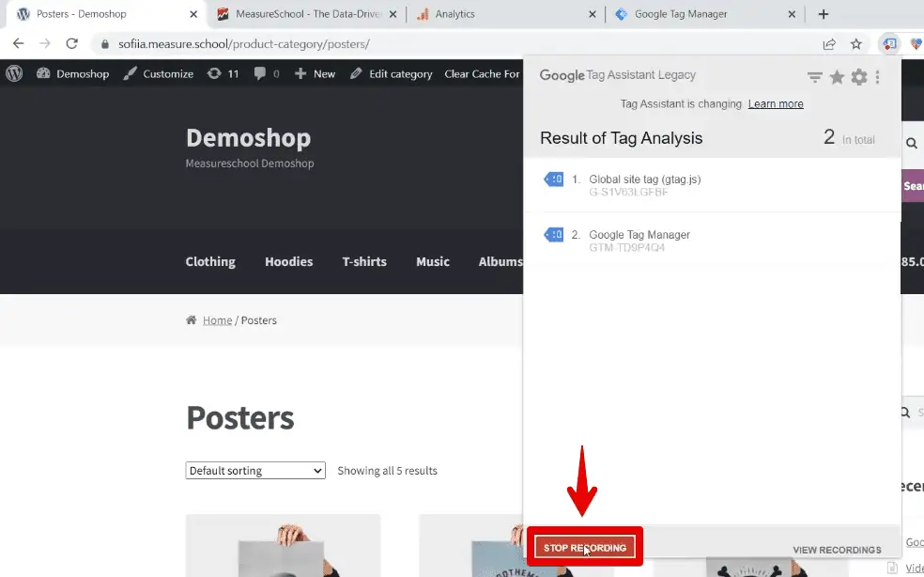Viewport: 924px width, 577px height.
Task: Reload the page
Action: [71, 44]
